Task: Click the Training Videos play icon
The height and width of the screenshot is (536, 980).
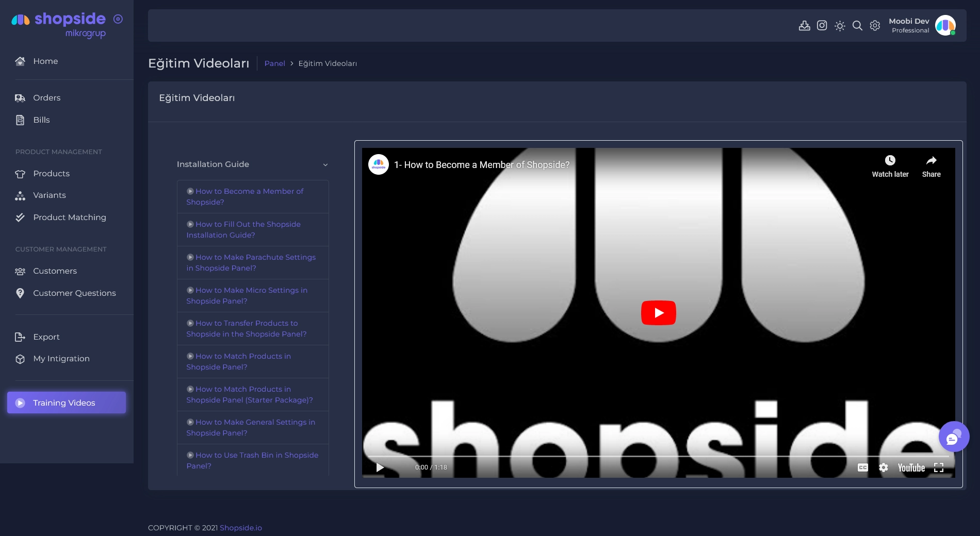Action: tap(20, 403)
